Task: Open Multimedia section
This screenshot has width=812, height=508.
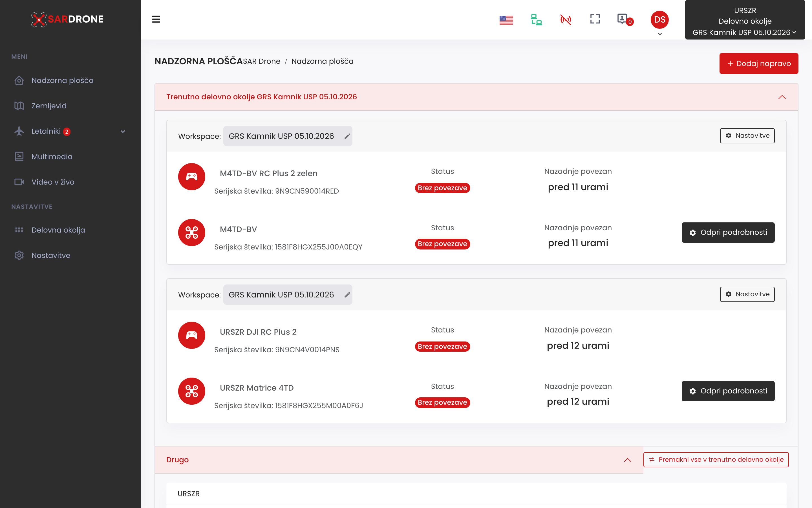Action: [x=52, y=157]
